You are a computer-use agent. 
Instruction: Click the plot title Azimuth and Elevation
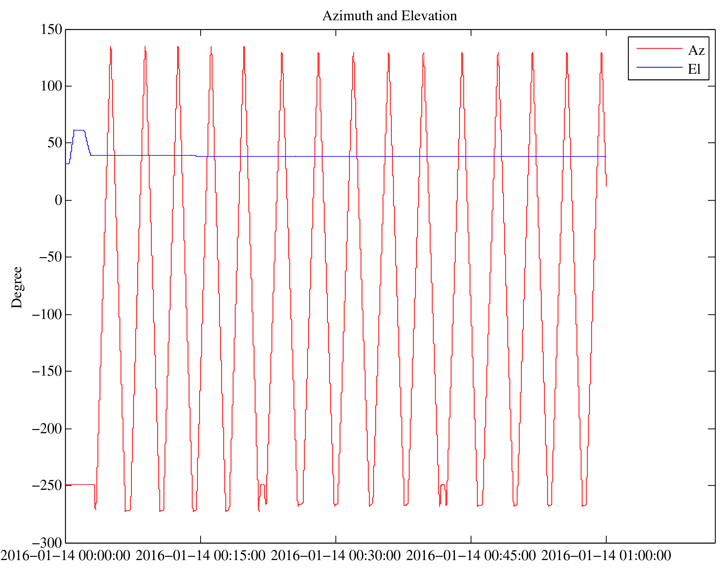(389, 16)
